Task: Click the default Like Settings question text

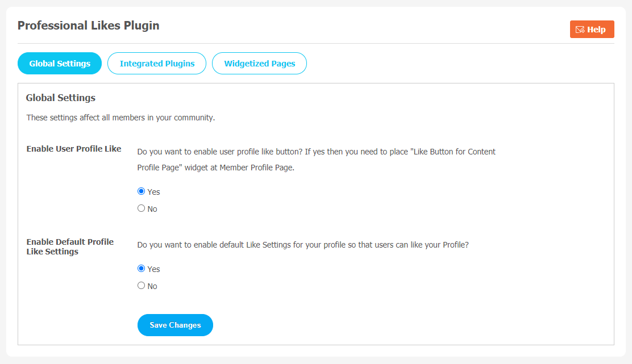Action: tap(303, 245)
